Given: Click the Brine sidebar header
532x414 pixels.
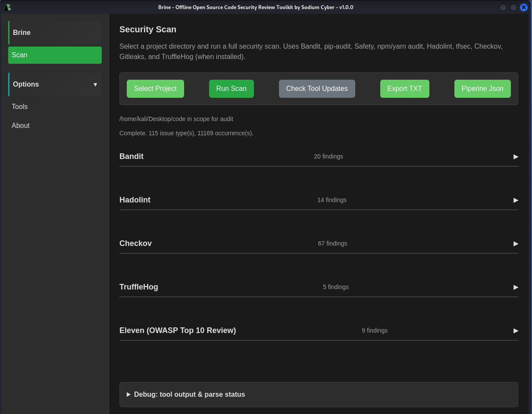Looking at the screenshot, I should pos(55,33).
